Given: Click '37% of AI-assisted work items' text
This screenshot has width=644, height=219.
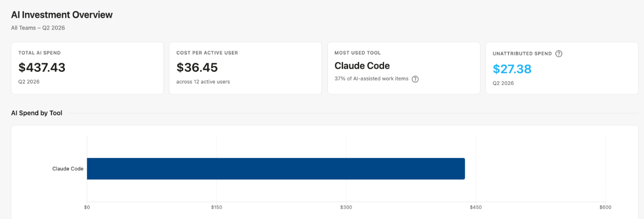Looking at the screenshot, I should [x=371, y=79].
